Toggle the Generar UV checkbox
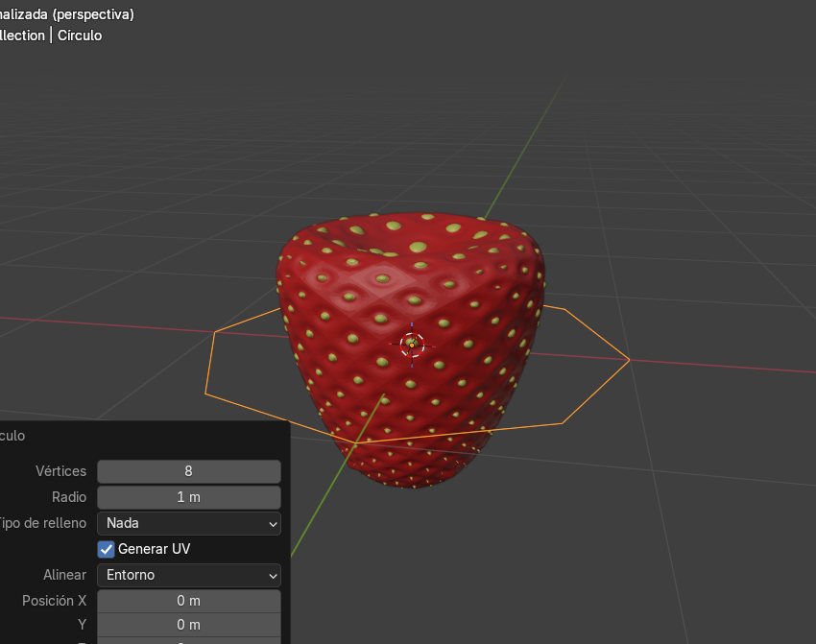Image resolution: width=816 pixels, height=644 pixels. (x=107, y=549)
